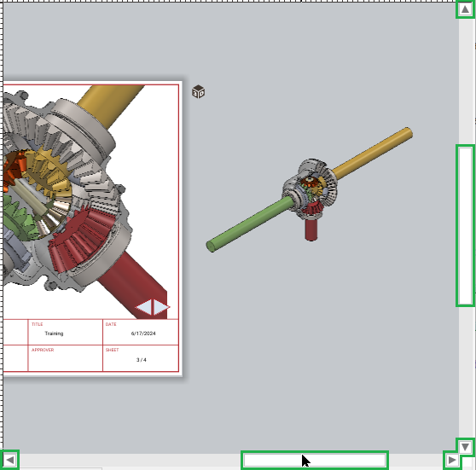Select the 6/17/2024 date field
The image size is (476, 470).
point(141,332)
